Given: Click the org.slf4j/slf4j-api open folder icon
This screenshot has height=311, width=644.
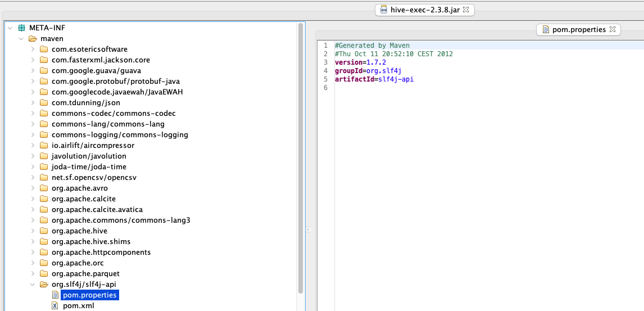Looking at the screenshot, I should 44,285.
